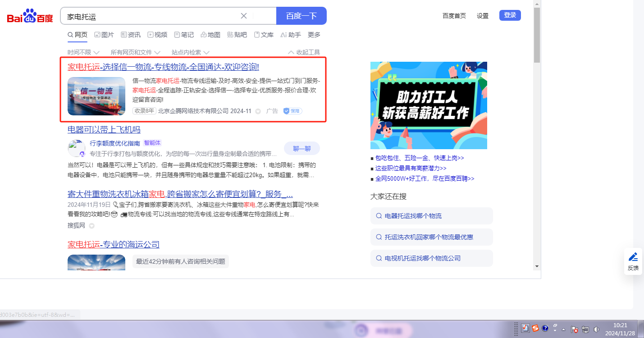644x338 pixels.
Task: Open the 站点内检索 dropdown
Action: coord(191,53)
